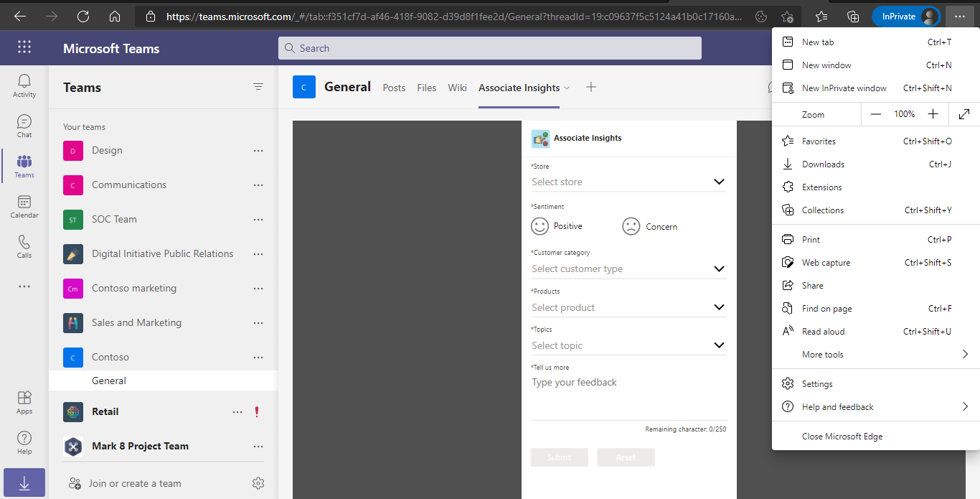The width and height of the screenshot is (980, 499).
Task: Open the Microsoft 365 app launcher grid
Action: pos(24,47)
